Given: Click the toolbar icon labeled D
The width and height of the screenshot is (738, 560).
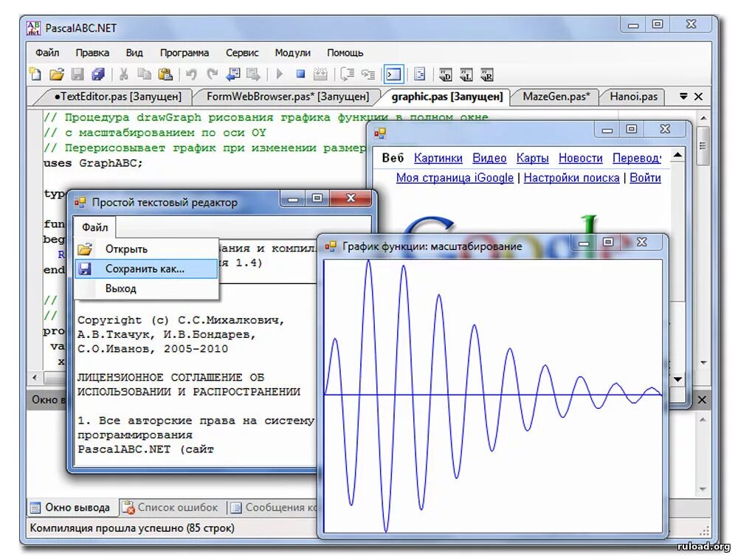Looking at the screenshot, I should [x=445, y=75].
